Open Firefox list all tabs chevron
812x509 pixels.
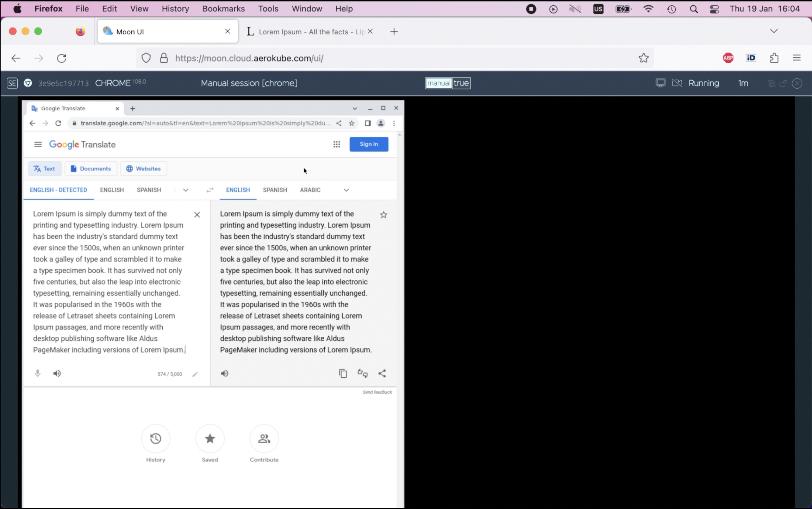tap(774, 31)
